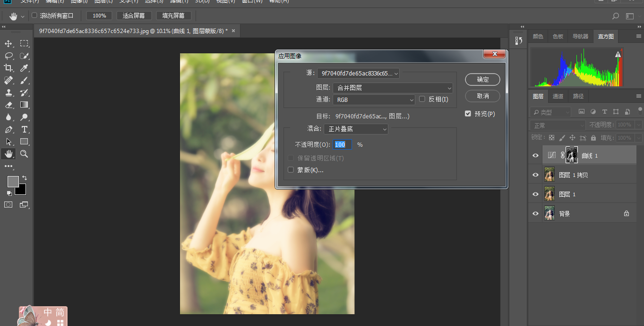This screenshot has width=644, height=326.
Task: Click the 确定 button in dialog
Action: click(482, 79)
